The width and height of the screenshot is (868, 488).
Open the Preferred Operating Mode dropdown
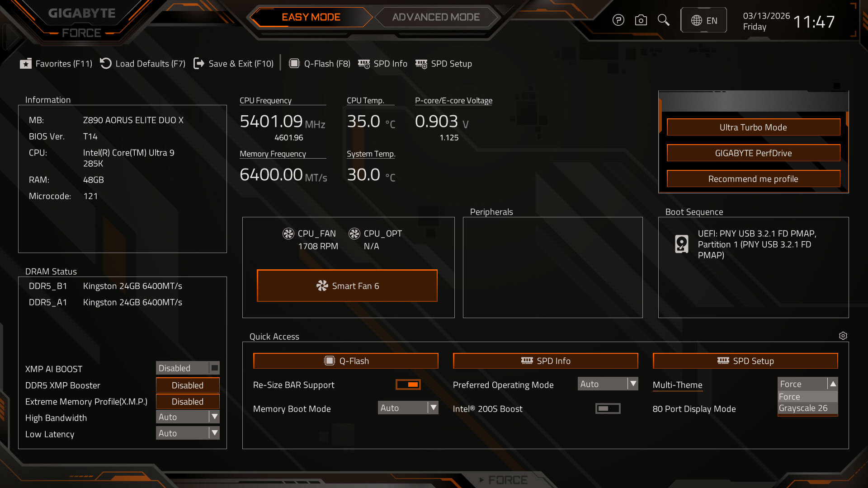633,384
